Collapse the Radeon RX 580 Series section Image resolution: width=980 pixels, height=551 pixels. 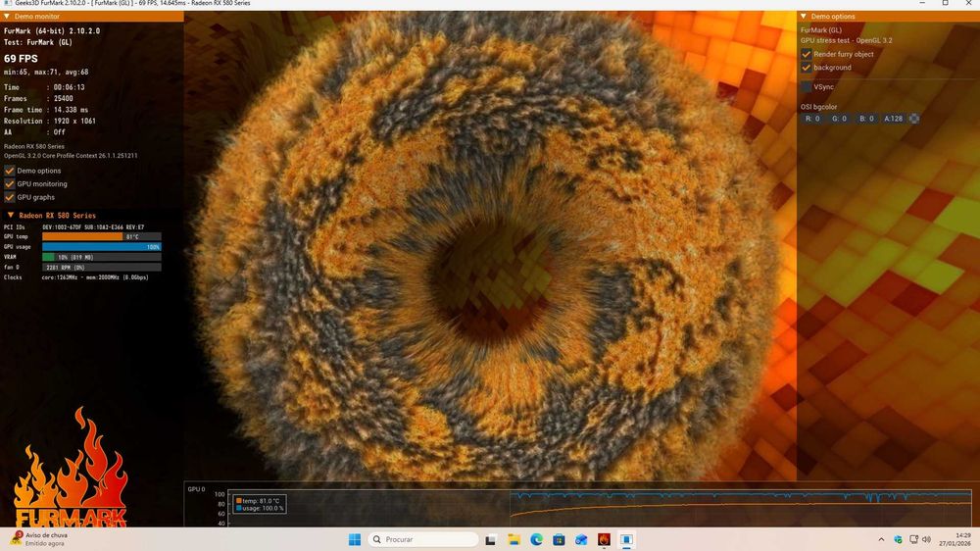(11, 215)
